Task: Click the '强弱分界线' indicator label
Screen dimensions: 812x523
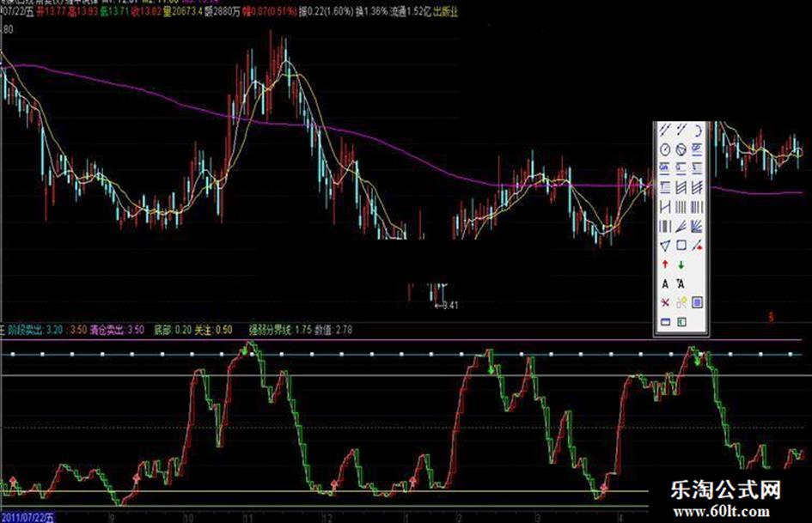Action: [x=269, y=328]
